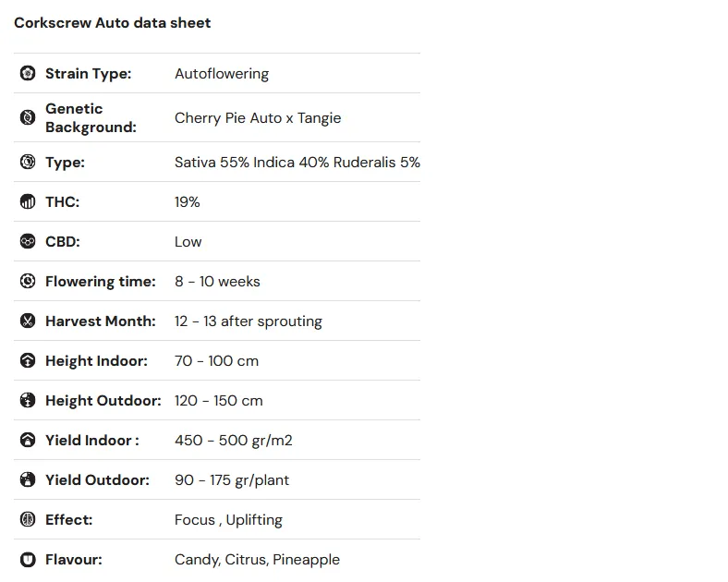Click the Genetic Background icon

pyautogui.click(x=28, y=117)
